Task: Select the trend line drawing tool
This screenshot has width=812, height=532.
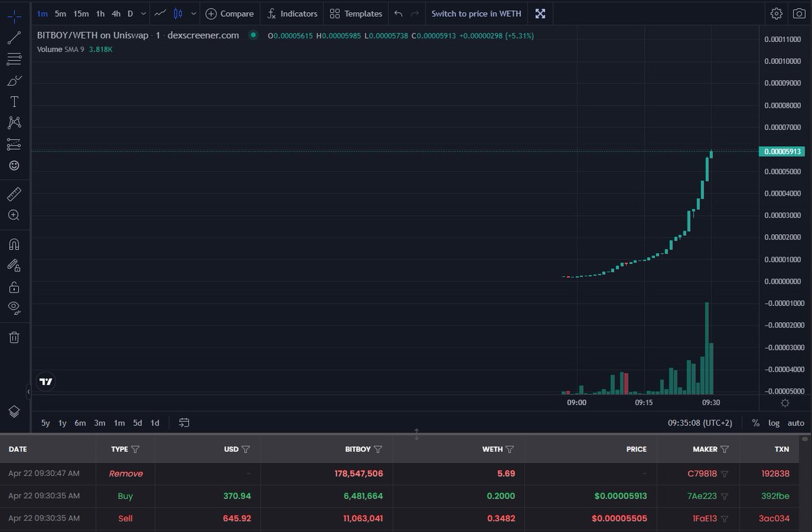Action: click(x=14, y=38)
